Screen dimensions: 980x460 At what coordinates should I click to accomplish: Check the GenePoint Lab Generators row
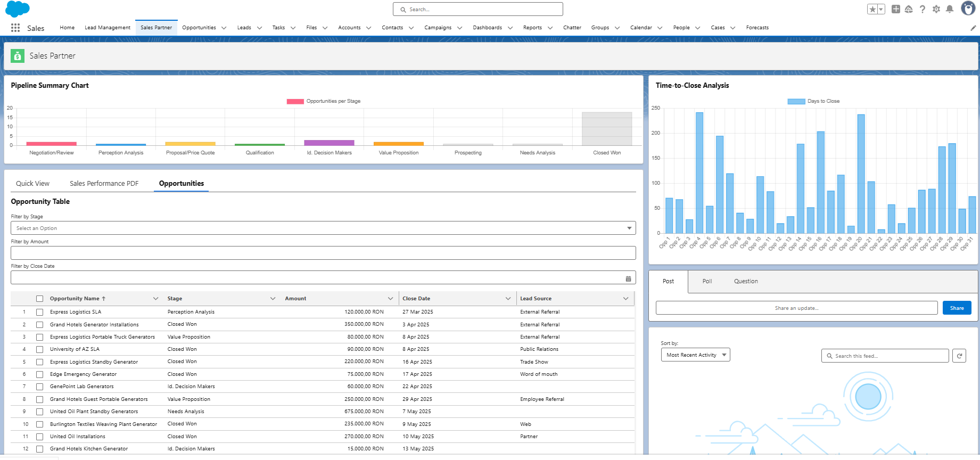pyautogui.click(x=39, y=387)
